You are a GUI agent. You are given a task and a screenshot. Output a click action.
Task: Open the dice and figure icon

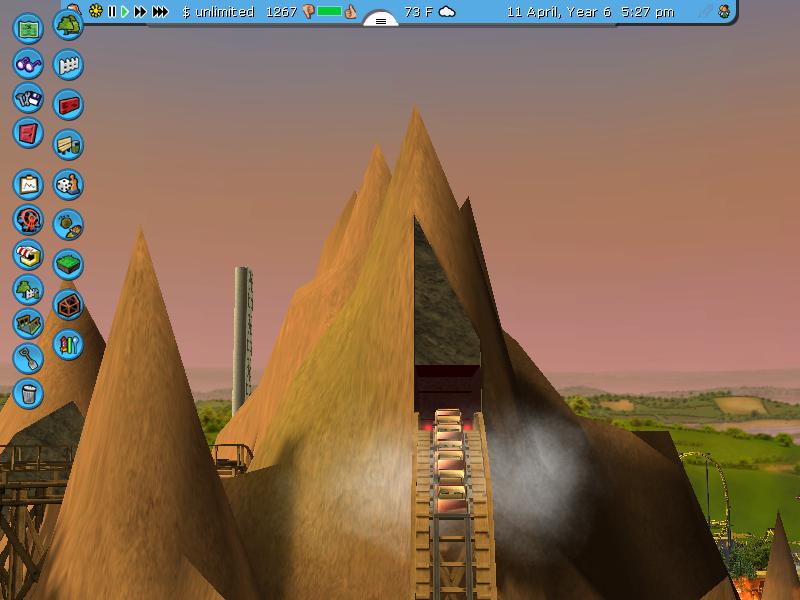point(68,184)
